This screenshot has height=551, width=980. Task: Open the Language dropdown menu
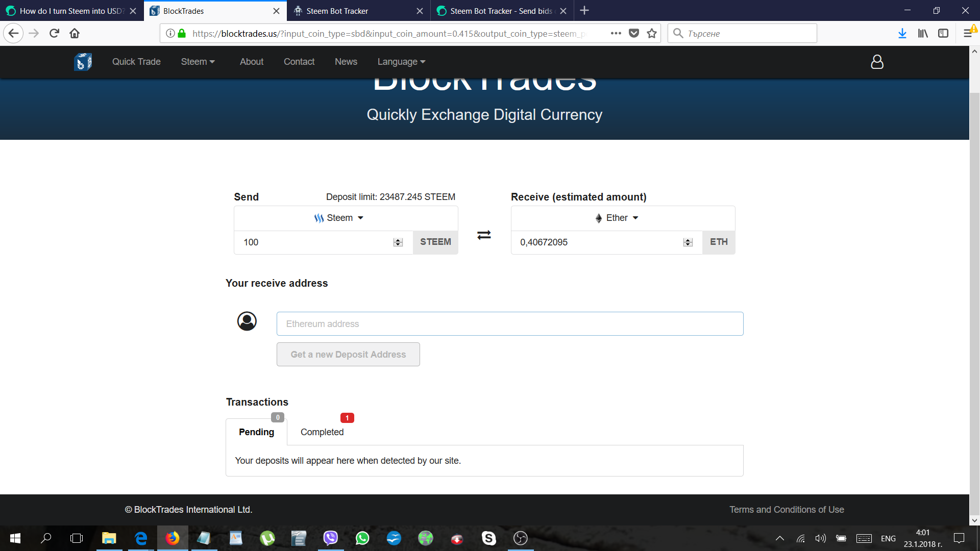coord(401,62)
